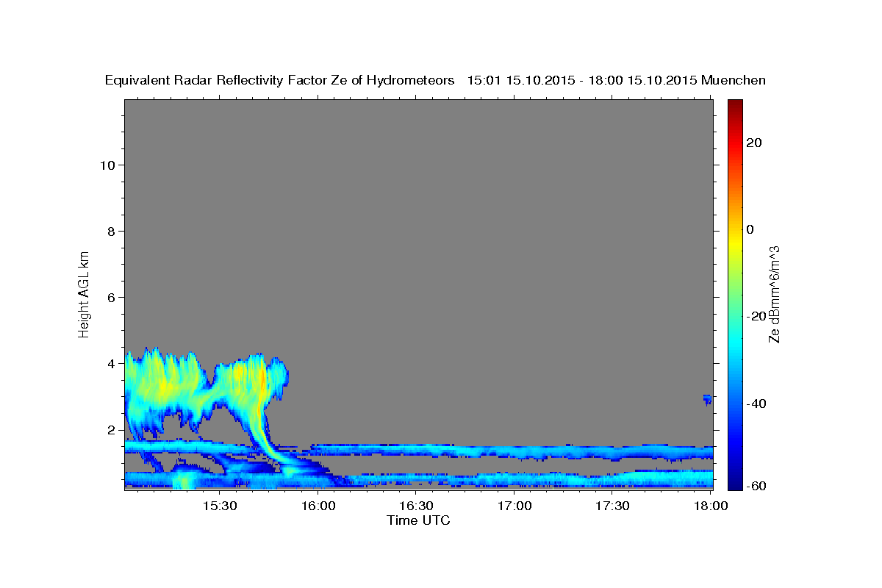Click the dark blue bottom of the colorbar
The image size is (882, 588).
(734, 481)
